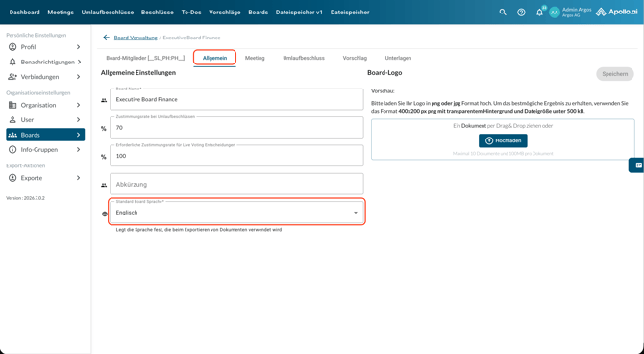
Task: Click the Apollo.ai logo
Action: coord(617,12)
